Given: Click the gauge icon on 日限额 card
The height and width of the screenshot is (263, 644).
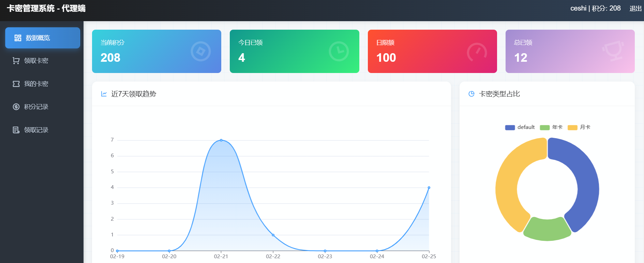Looking at the screenshot, I should coord(477,52).
